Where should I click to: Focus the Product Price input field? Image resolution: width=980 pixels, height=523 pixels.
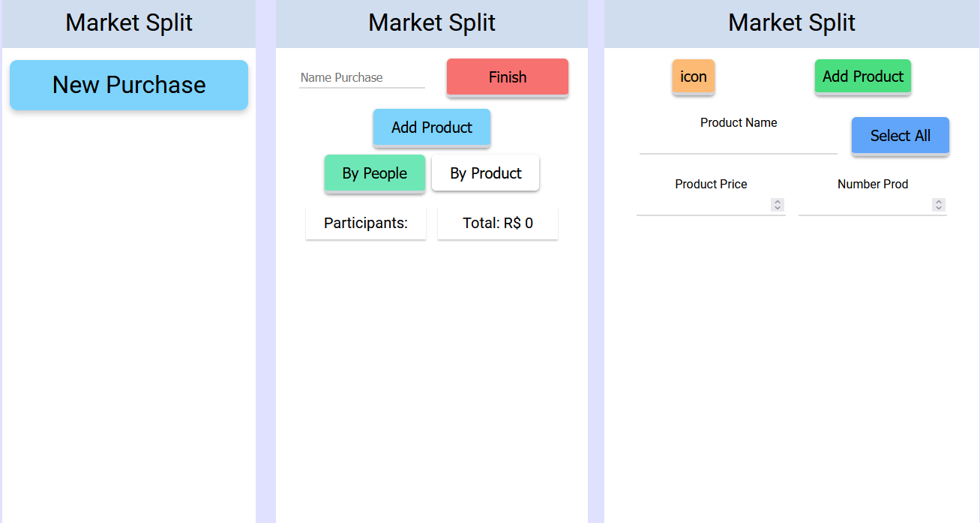[703, 205]
